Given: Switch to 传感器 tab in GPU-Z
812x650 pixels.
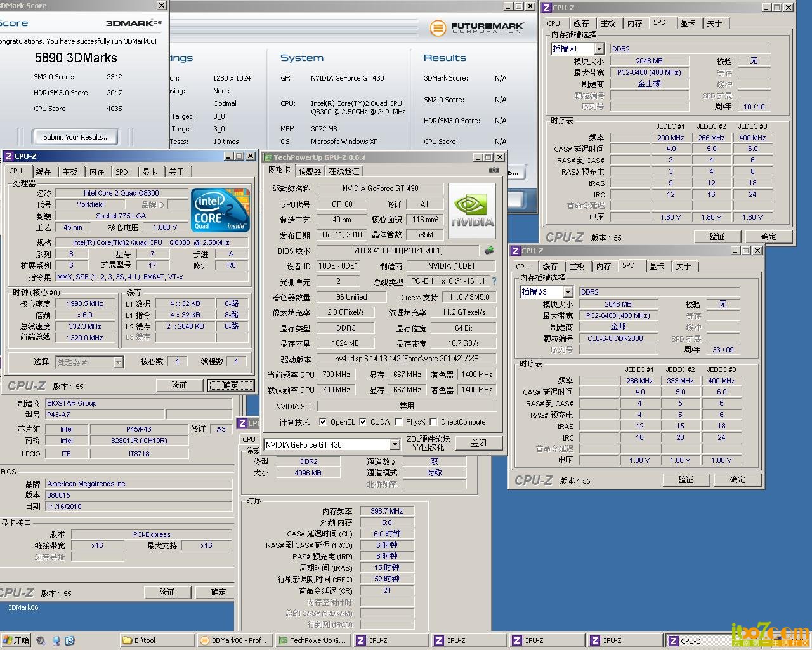Looking at the screenshot, I should 310,171.
